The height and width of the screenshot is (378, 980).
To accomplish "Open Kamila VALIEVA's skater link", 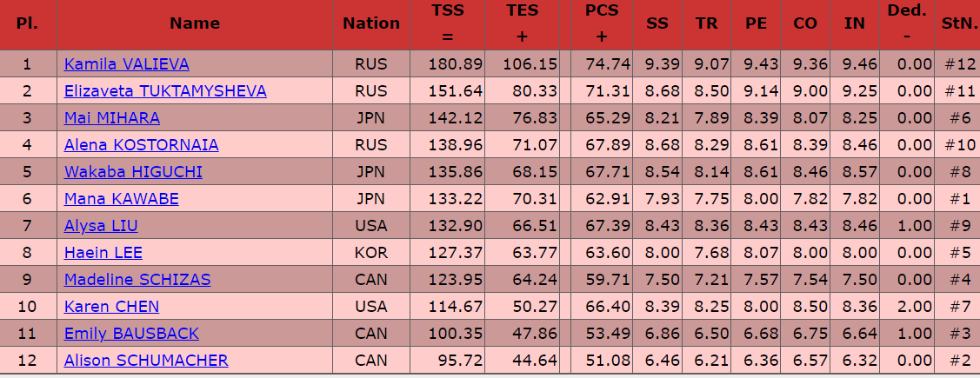I will click(x=126, y=63).
